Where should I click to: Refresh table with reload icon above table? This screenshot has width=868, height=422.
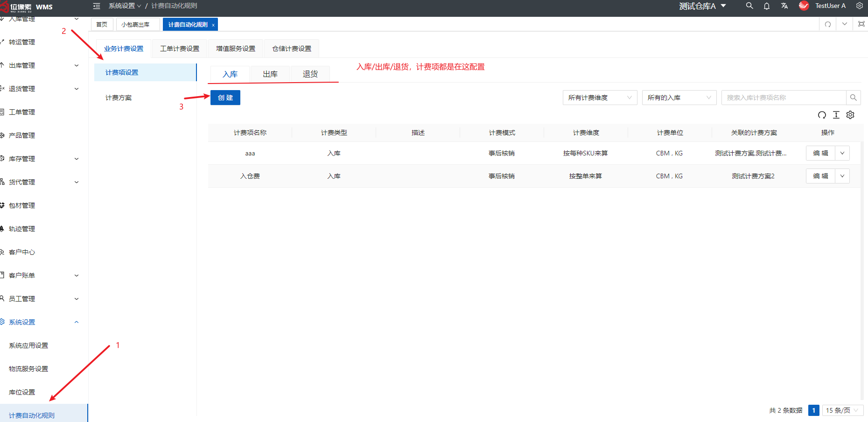coord(822,115)
